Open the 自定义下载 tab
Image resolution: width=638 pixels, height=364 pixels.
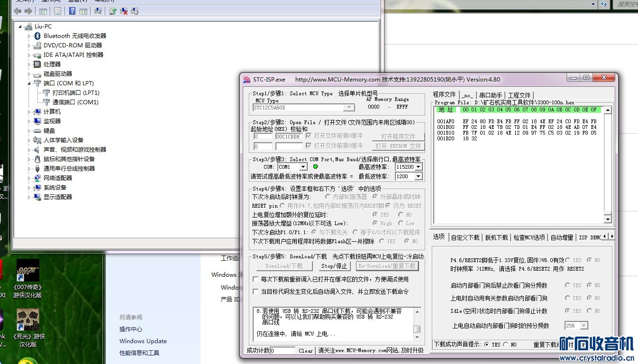tap(465, 237)
